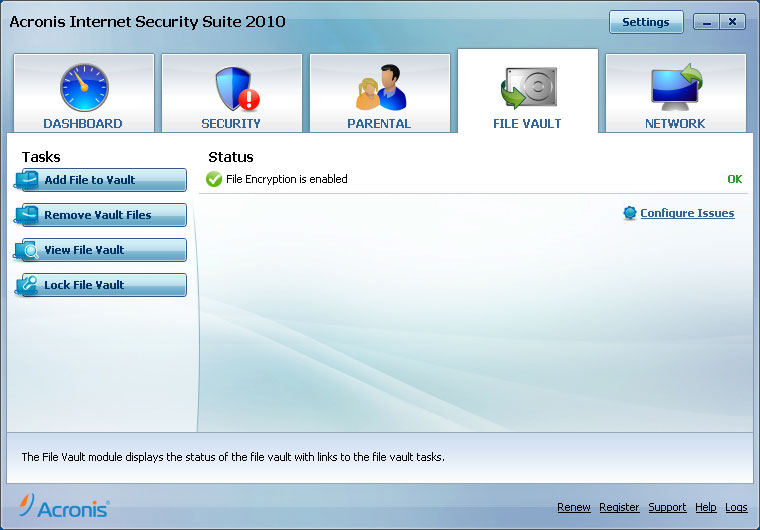
Task: Minimize the Acronis window
Action: [x=706, y=22]
